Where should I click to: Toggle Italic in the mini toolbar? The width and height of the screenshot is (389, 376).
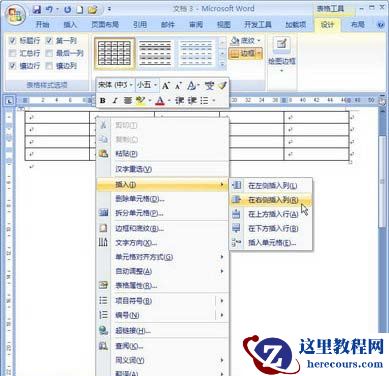tap(115, 100)
